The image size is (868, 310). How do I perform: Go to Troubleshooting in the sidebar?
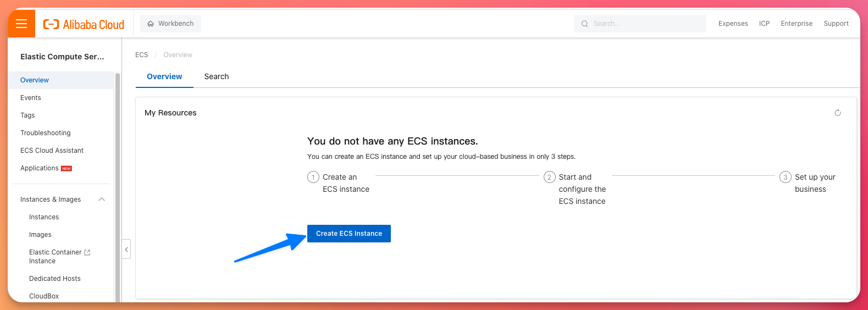[46, 133]
